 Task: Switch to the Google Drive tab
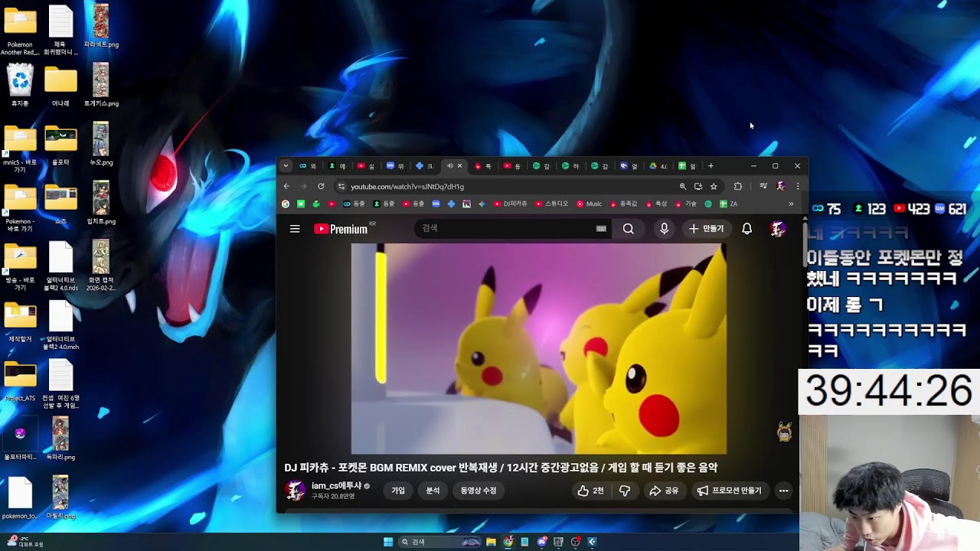click(x=658, y=166)
